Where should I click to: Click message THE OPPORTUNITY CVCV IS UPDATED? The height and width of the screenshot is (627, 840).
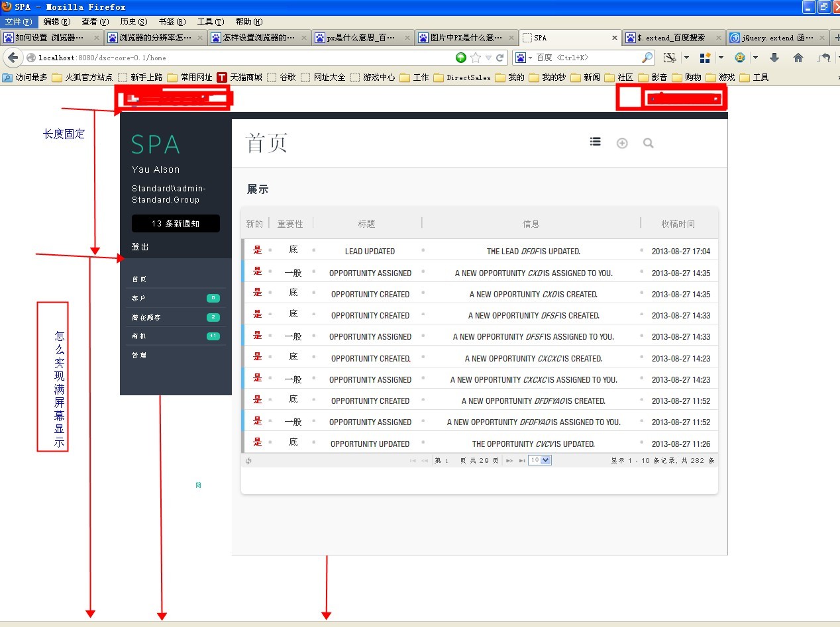click(533, 444)
